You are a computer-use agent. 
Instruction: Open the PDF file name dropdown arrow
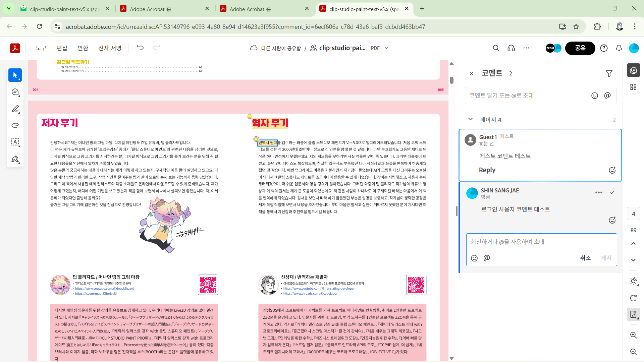[386, 48]
